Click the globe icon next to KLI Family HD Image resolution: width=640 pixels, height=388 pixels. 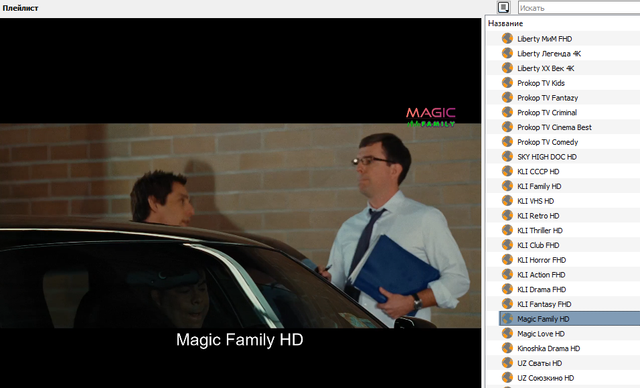coord(507,186)
